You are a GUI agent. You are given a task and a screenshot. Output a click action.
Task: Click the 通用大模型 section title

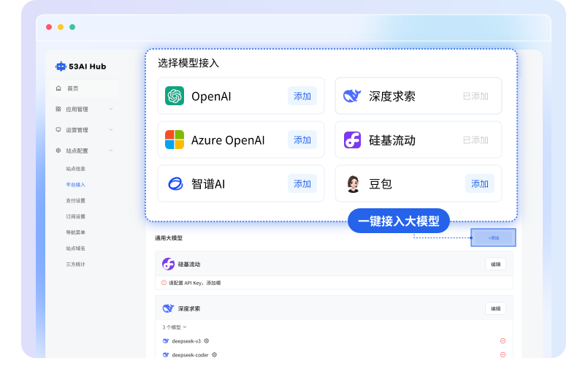click(169, 238)
